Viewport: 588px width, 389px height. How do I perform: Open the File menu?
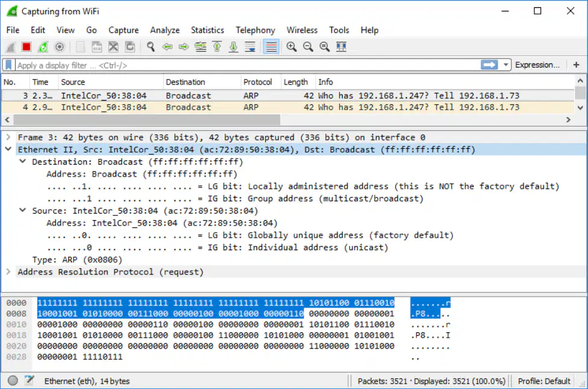pyautogui.click(x=13, y=30)
